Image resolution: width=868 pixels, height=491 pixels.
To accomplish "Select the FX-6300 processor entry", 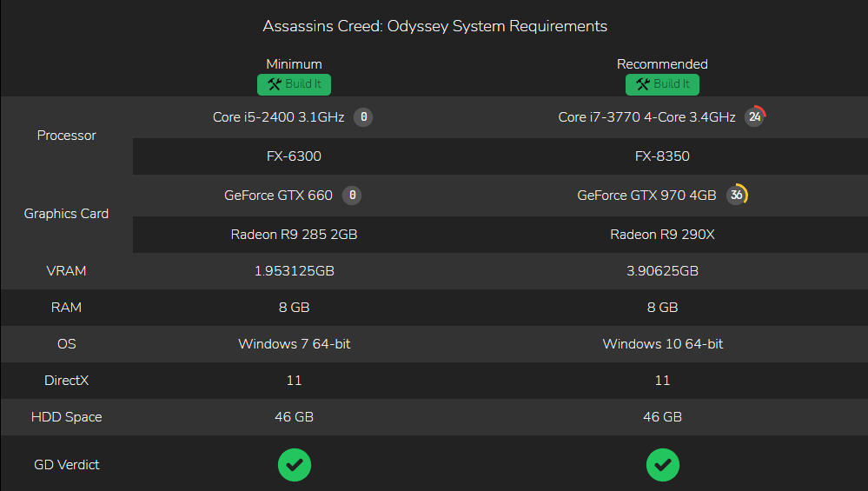I will 294,156.
